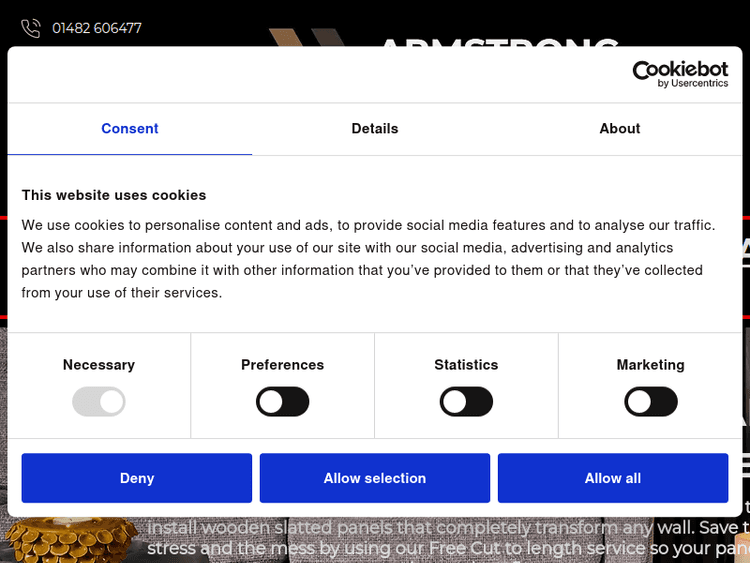Toggle the Necessary cookies switch
Viewport: 750px width, 563px height.
coord(99,402)
